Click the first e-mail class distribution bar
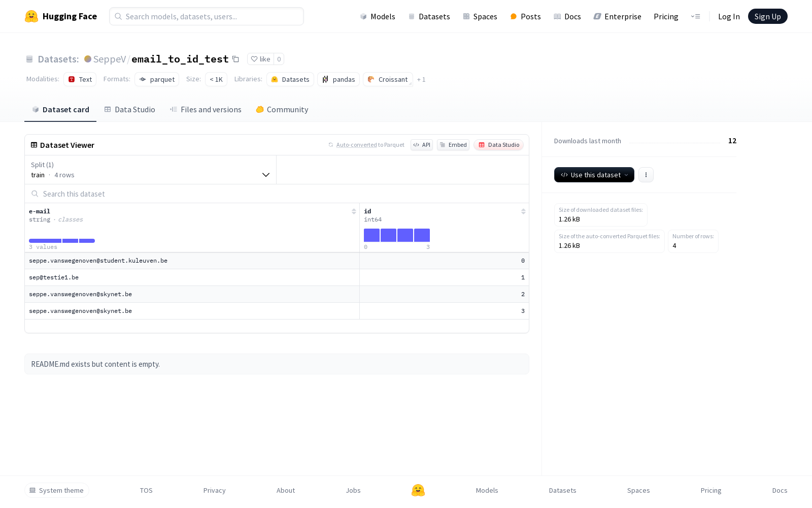This screenshot has height=508, width=812. (x=45, y=241)
